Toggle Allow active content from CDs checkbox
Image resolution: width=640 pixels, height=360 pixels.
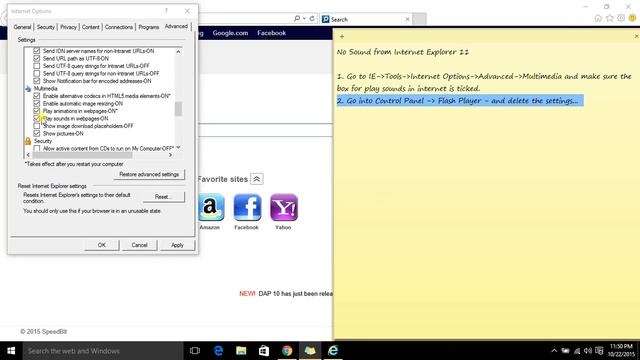click(x=37, y=149)
